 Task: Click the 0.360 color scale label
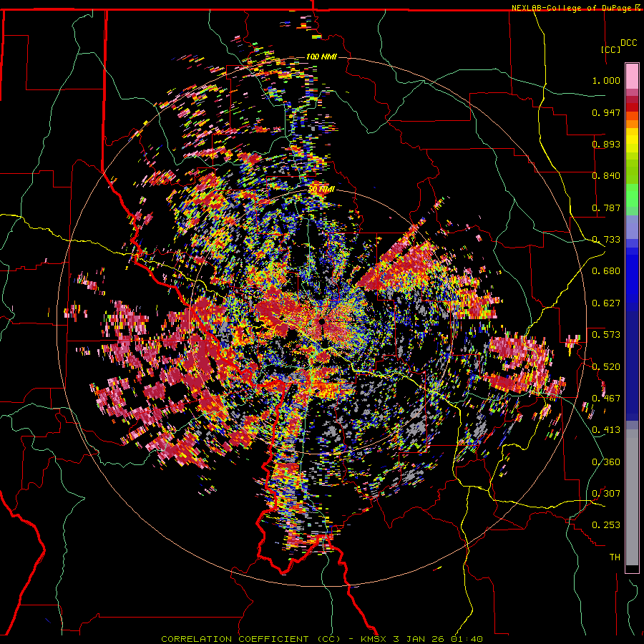(606, 462)
